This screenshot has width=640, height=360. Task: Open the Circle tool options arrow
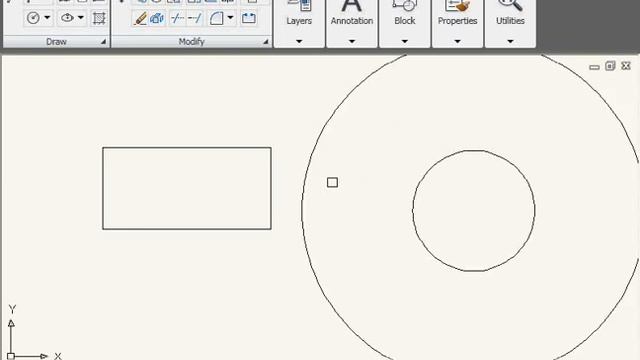[x=47, y=18]
